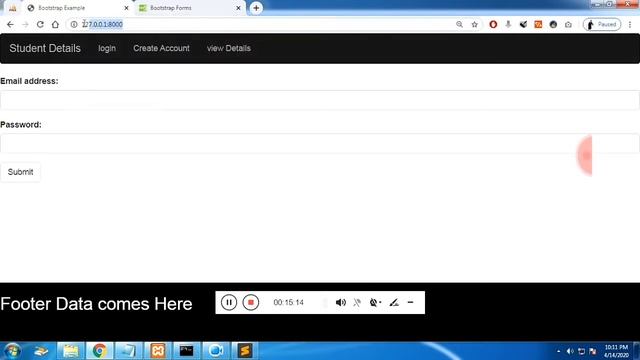Viewport: 640px width, 360px height.
Task: Click the orange extension icon in toolbar
Action: [538, 24]
